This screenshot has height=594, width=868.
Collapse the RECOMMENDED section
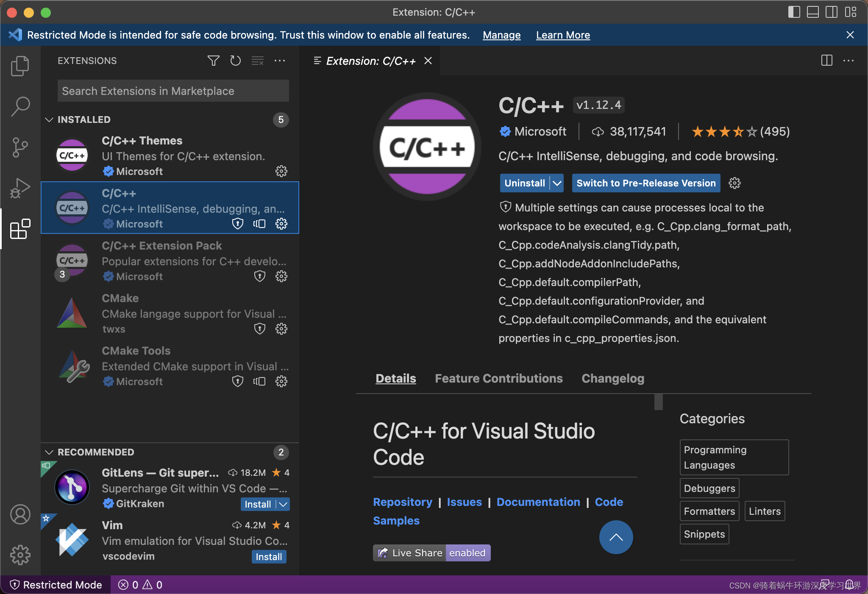49,452
